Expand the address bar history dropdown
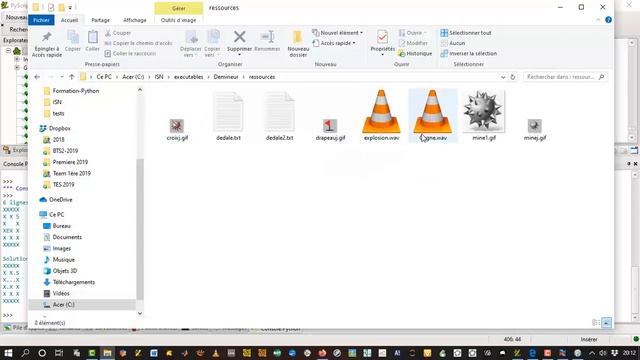Image resolution: width=640 pixels, height=360 pixels. click(x=503, y=77)
